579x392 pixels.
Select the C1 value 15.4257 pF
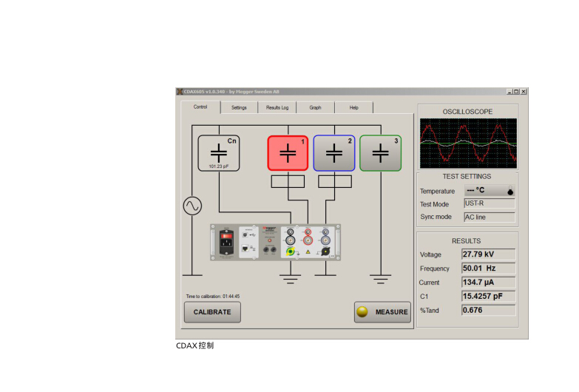coord(489,297)
